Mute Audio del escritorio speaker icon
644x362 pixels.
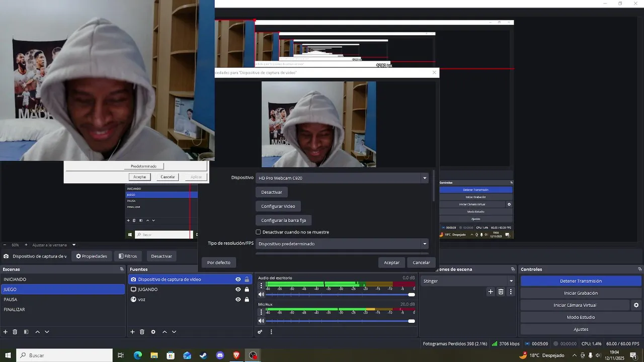point(261,295)
